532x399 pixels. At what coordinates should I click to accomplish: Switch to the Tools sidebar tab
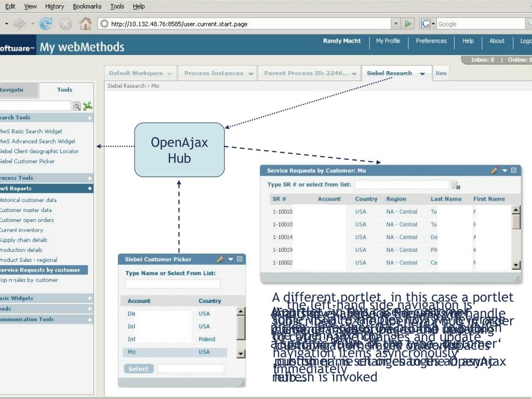pos(64,89)
